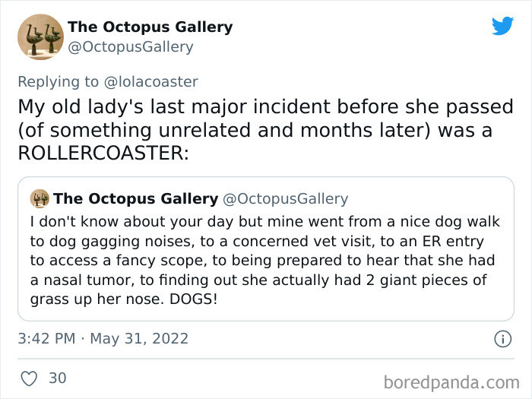Image resolution: width=532 pixels, height=399 pixels.
Task: Like the tweet with the heart icon
Action: click(x=28, y=377)
